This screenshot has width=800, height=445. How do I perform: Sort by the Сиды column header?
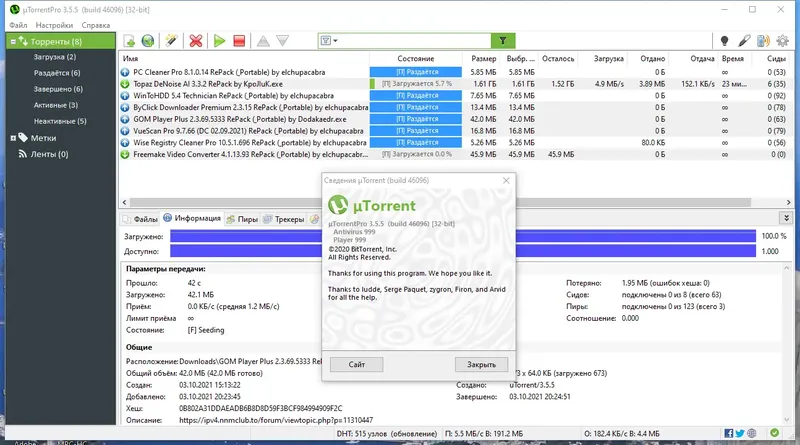pyautogui.click(x=775, y=59)
